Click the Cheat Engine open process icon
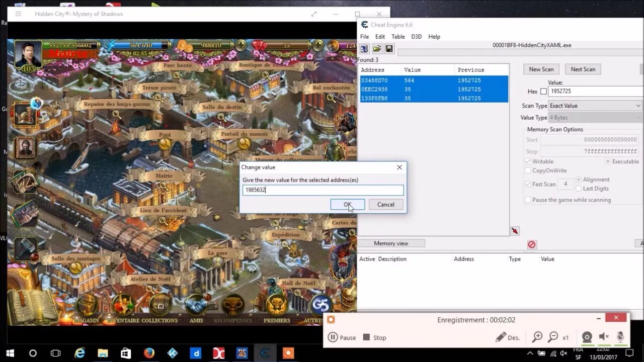Screen dimensions: 644x362 [x=364, y=49]
